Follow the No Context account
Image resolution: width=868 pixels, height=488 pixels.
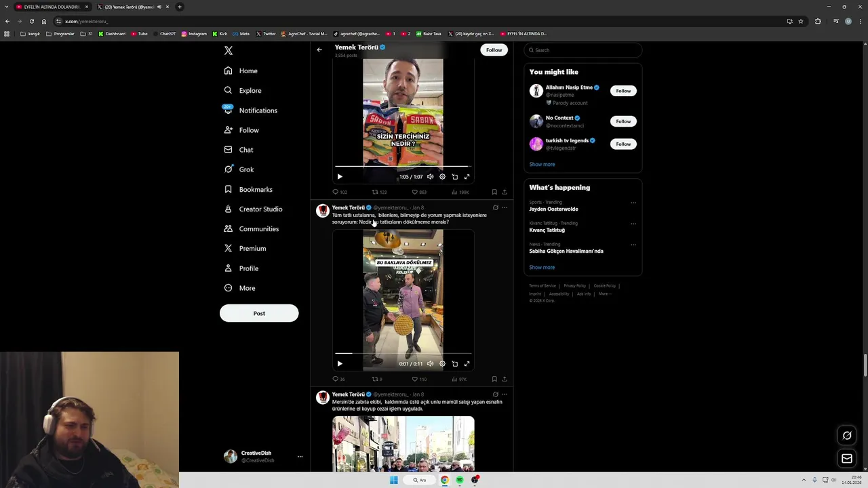pyautogui.click(x=623, y=121)
